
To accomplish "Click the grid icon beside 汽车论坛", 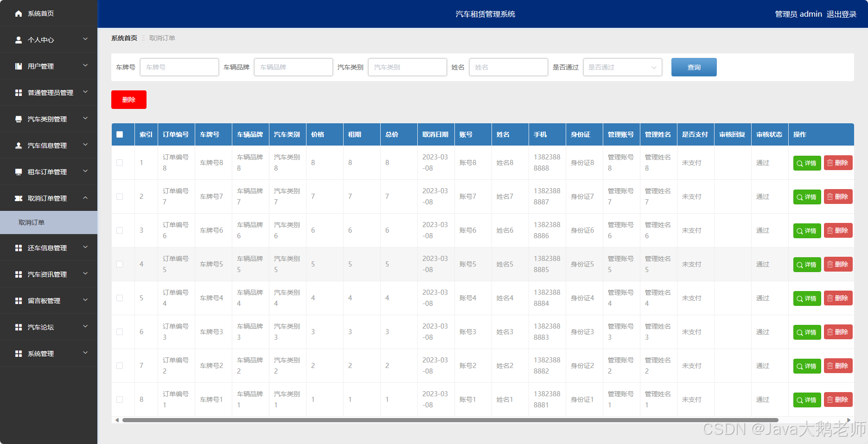I will (19, 327).
